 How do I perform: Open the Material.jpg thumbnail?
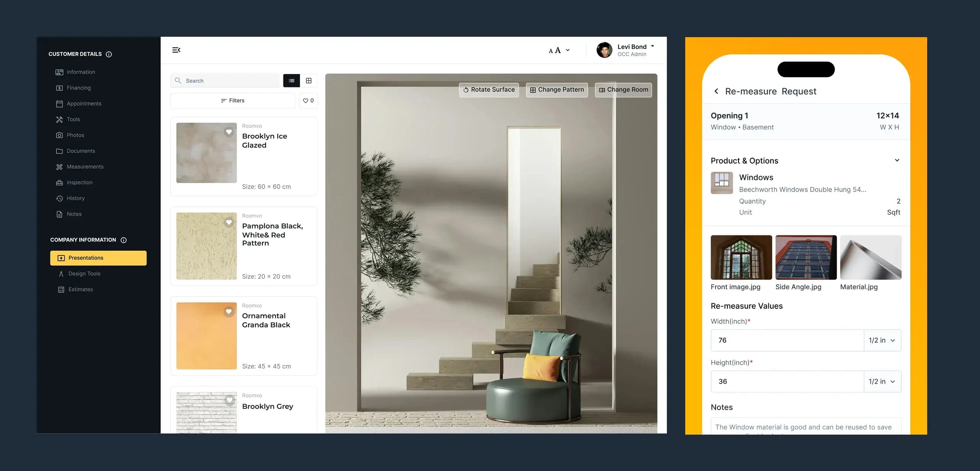(871, 257)
